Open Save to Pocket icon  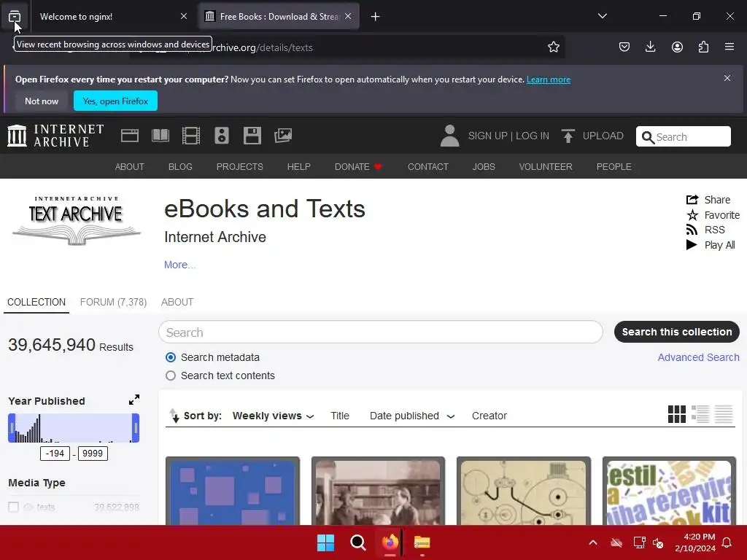624,47
